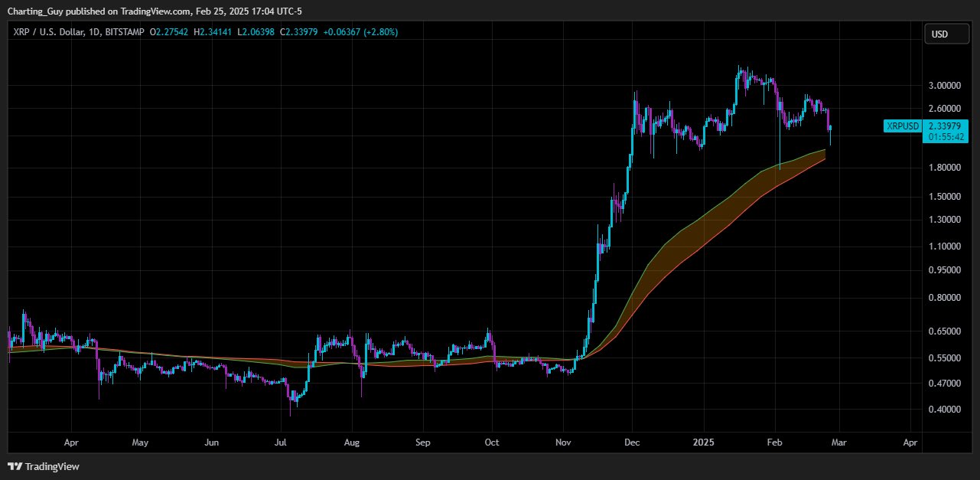Click the May time axis label
980x480 pixels.
[140, 442]
